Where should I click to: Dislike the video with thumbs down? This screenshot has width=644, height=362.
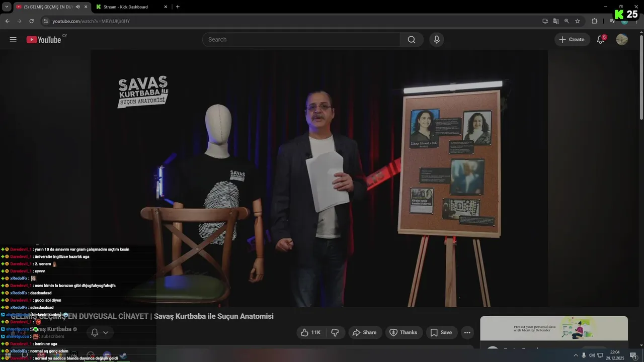[x=335, y=332]
